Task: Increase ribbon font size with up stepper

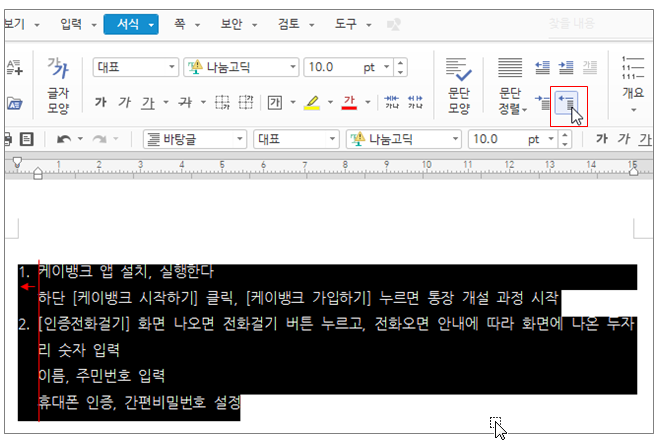Action: click(x=400, y=63)
